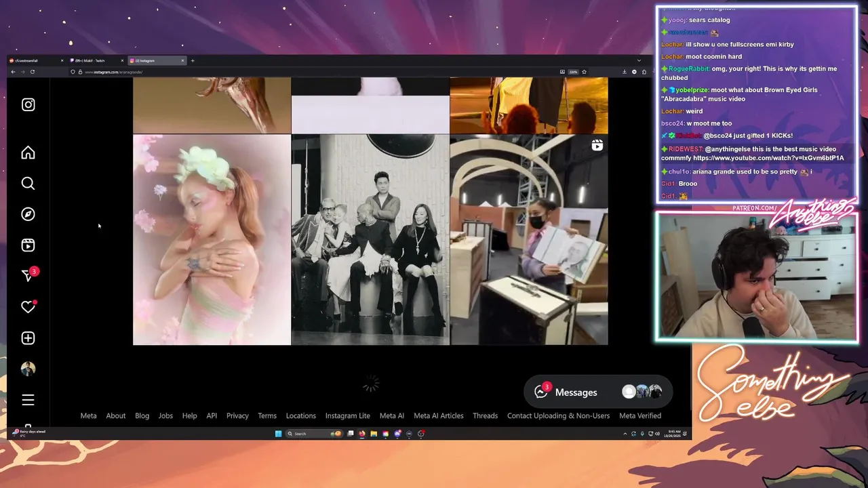This screenshot has height=488, width=868.
Task: Open a new browser tab
Action: click(x=193, y=60)
